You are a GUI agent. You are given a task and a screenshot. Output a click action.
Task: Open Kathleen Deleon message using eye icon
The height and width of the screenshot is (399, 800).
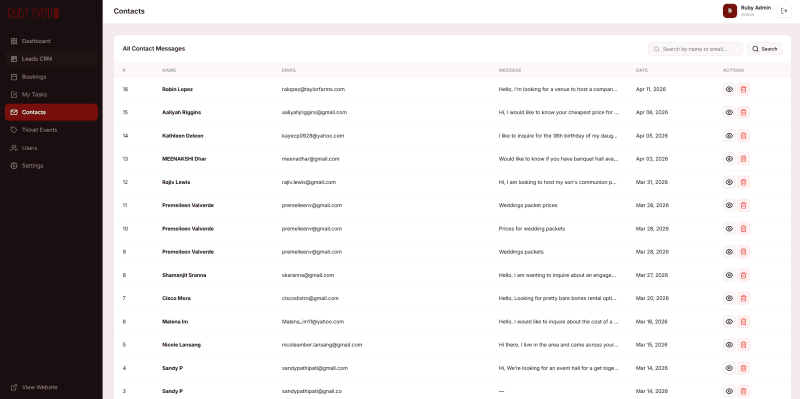point(729,136)
